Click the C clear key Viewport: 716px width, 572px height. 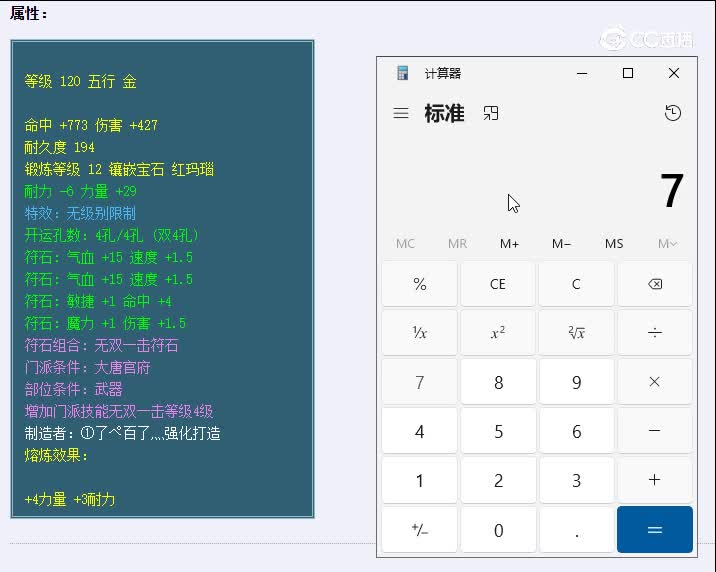(576, 284)
